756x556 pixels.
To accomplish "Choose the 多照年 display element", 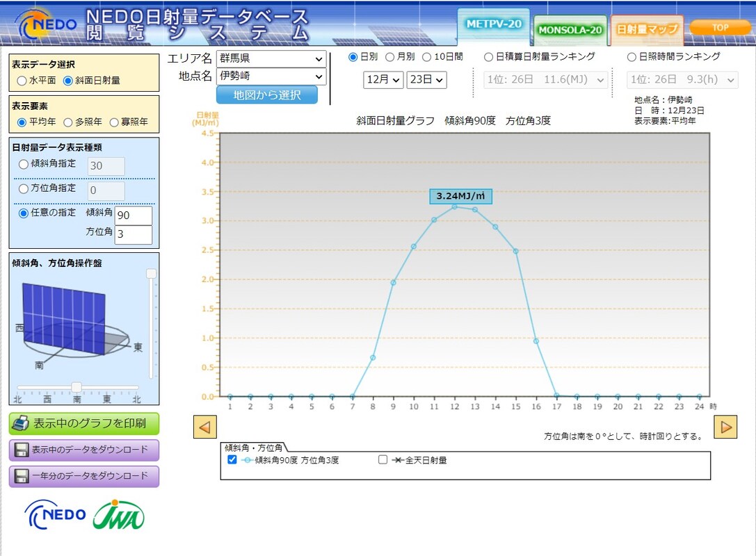I will (x=67, y=122).
